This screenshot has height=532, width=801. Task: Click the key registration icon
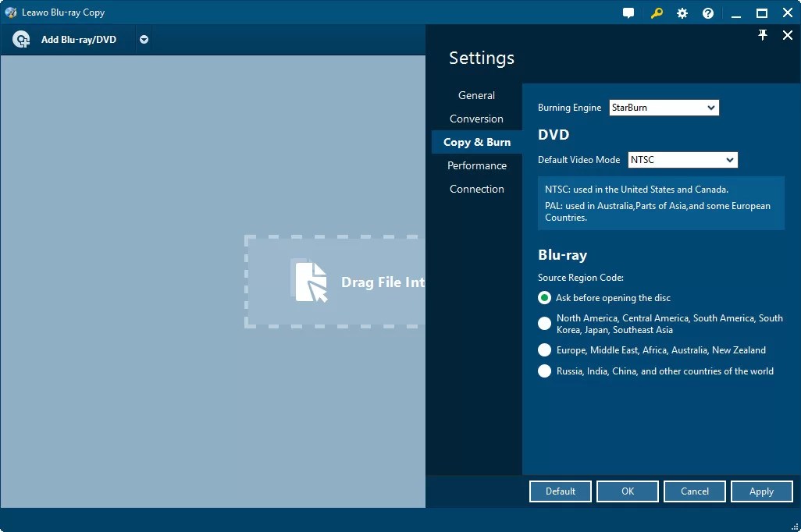657,13
